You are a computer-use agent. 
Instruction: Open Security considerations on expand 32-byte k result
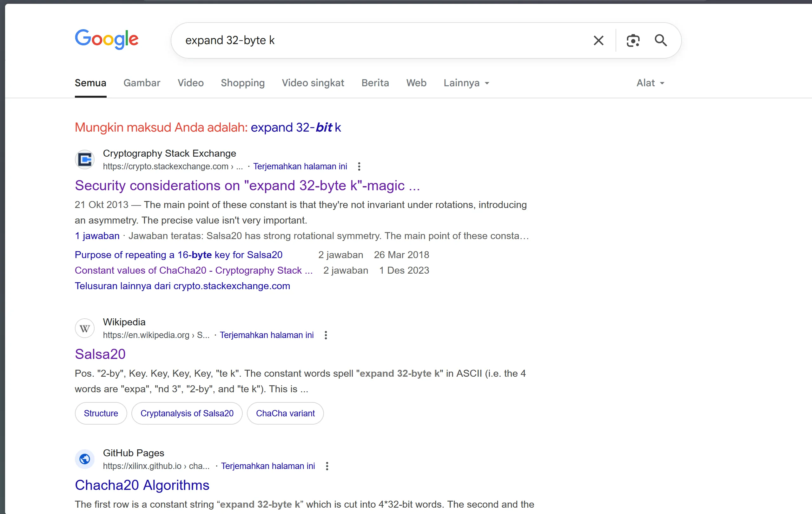click(x=247, y=186)
